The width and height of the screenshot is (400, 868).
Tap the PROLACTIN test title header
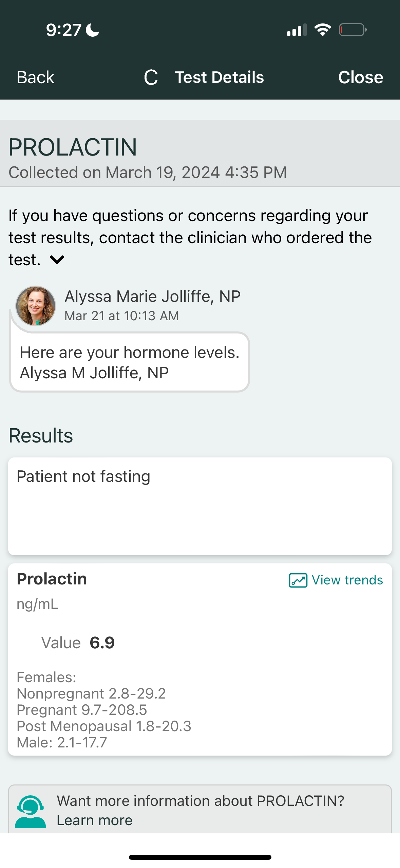[x=73, y=147]
